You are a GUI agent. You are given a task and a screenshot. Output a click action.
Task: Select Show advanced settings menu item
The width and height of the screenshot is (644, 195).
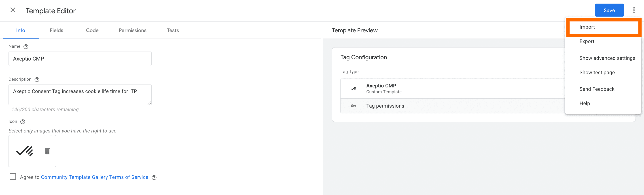pyautogui.click(x=603, y=58)
